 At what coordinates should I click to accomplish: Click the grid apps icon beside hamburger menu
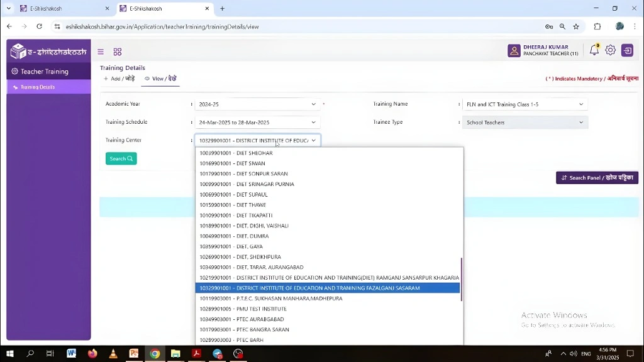[x=118, y=52]
